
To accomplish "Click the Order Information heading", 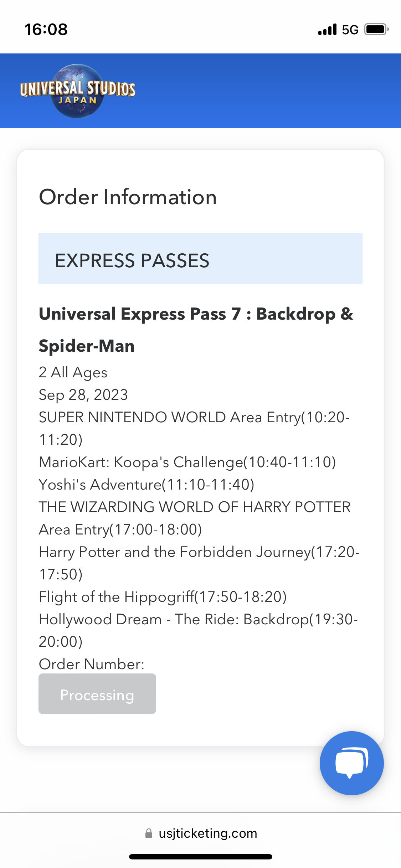I will (x=128, y=197).
